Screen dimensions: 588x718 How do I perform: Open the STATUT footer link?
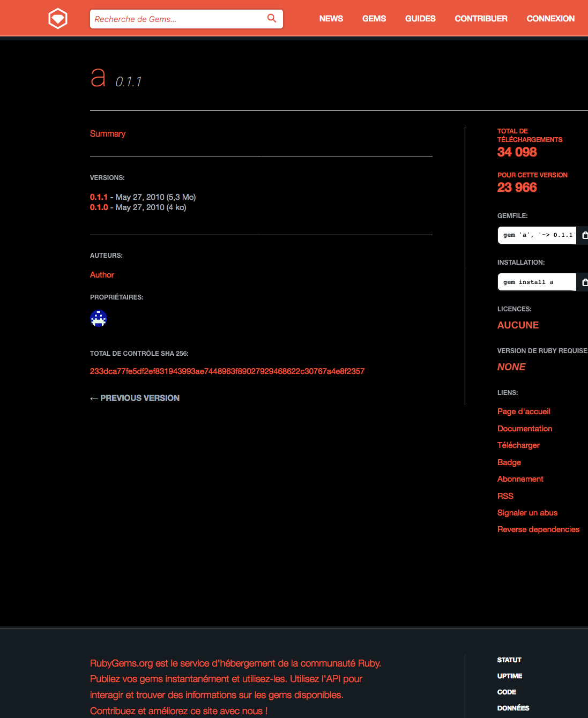(x=509, y=660)
